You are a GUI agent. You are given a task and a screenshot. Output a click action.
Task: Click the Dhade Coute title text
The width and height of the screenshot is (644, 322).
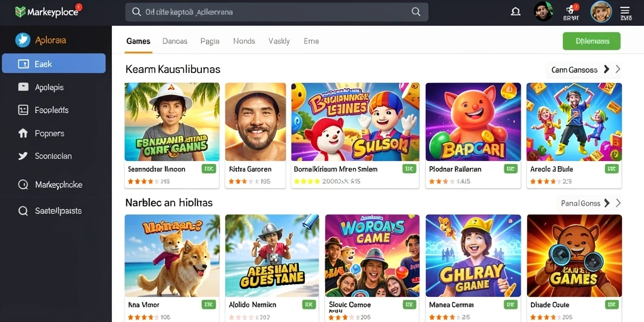[550, 305]
